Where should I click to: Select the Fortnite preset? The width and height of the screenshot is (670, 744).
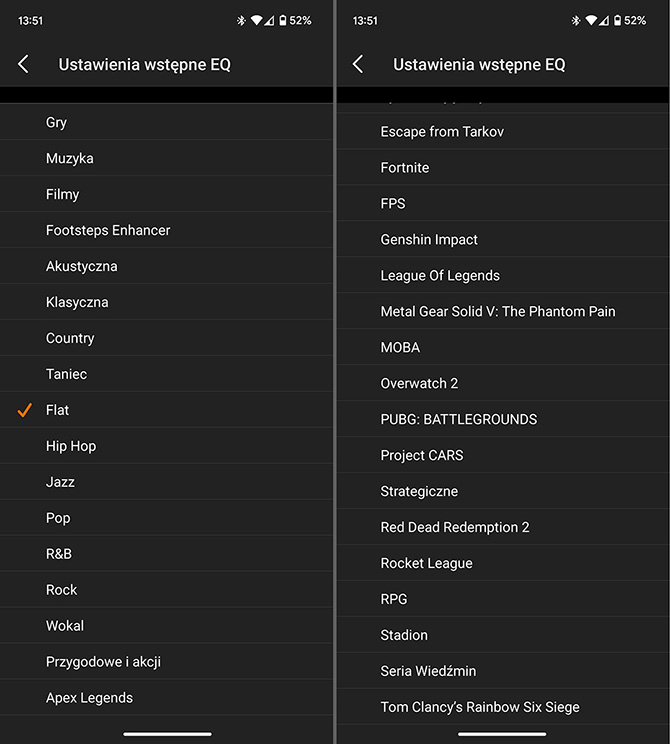coord(502,167)
